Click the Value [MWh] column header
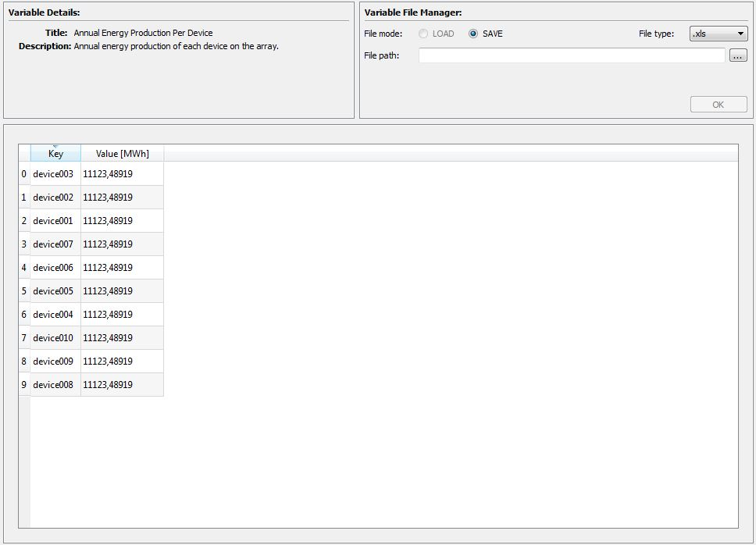 coord(121,153)
